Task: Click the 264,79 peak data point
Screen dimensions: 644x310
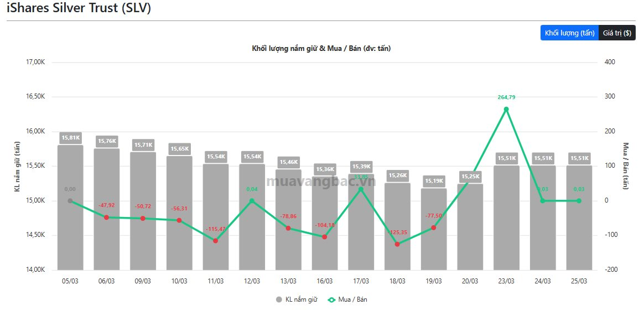Action: coord(506,109)
